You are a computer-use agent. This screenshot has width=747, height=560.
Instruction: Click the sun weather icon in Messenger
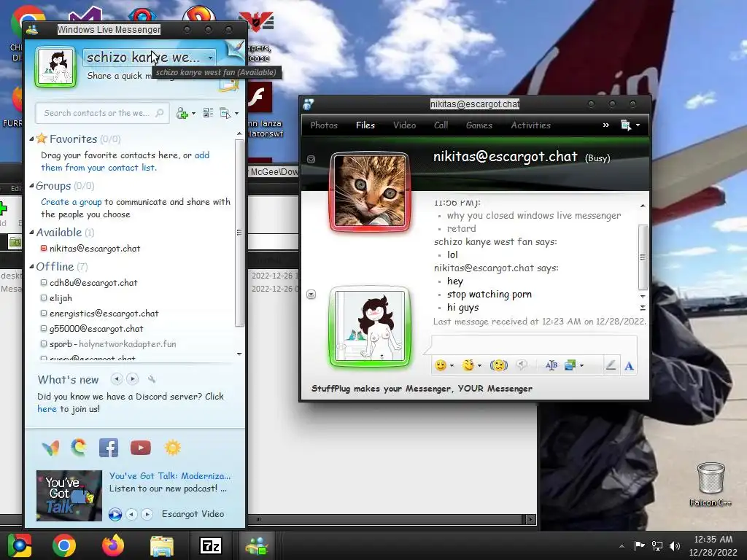172,448
